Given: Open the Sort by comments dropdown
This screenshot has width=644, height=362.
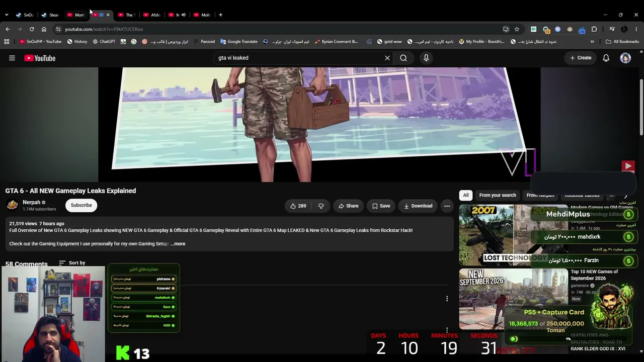Looking at the screenshot, I should tap(72, 263).
